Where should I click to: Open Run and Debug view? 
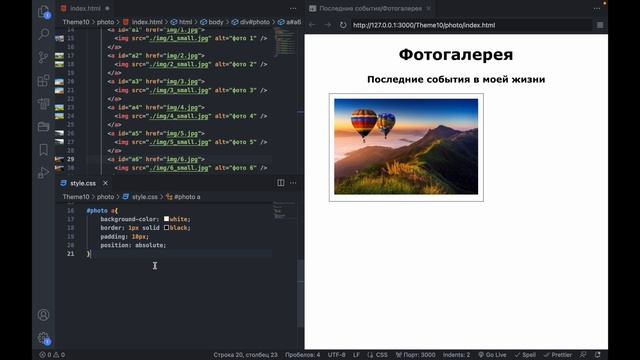[x=43, y=173]
